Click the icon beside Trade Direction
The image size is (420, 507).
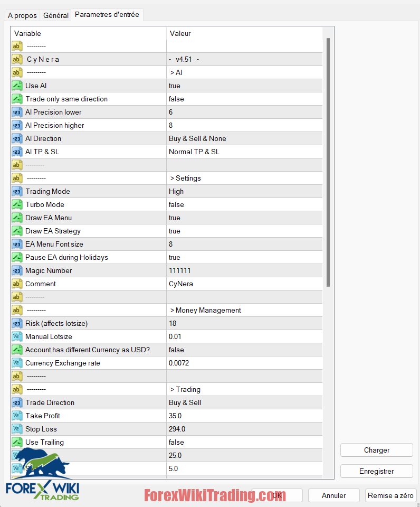17,402
